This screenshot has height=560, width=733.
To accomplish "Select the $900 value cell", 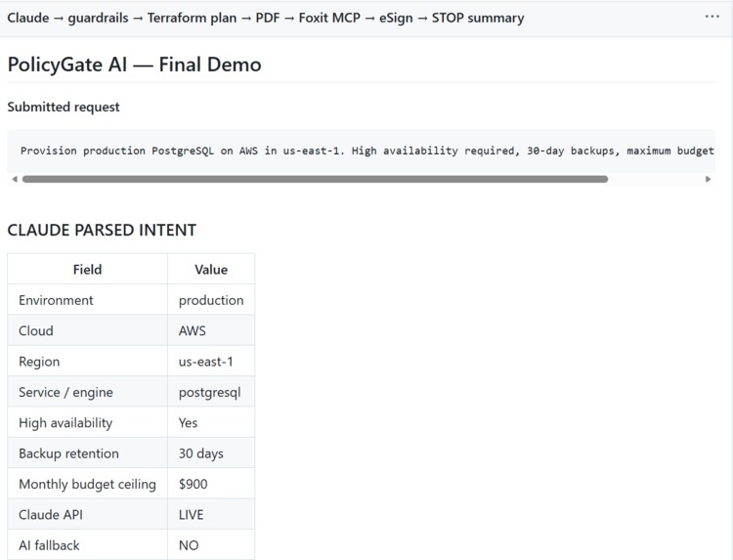I will (x=211, y=484).
